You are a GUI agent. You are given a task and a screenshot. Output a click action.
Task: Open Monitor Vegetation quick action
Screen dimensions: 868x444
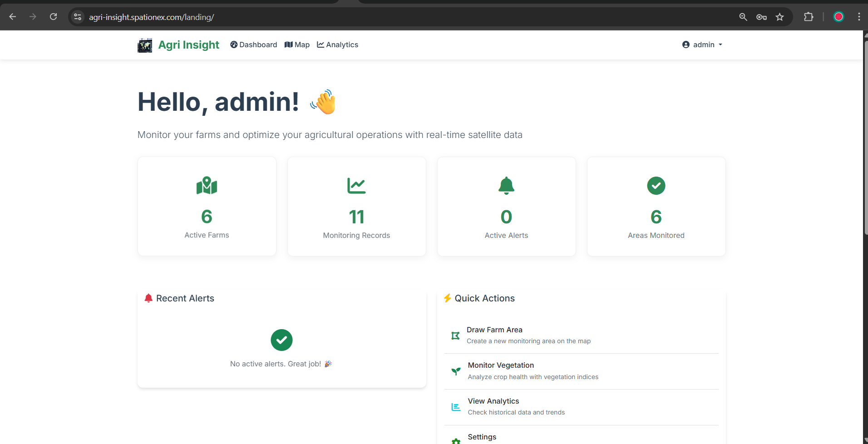pyautogui.click(x=501, y=365)
